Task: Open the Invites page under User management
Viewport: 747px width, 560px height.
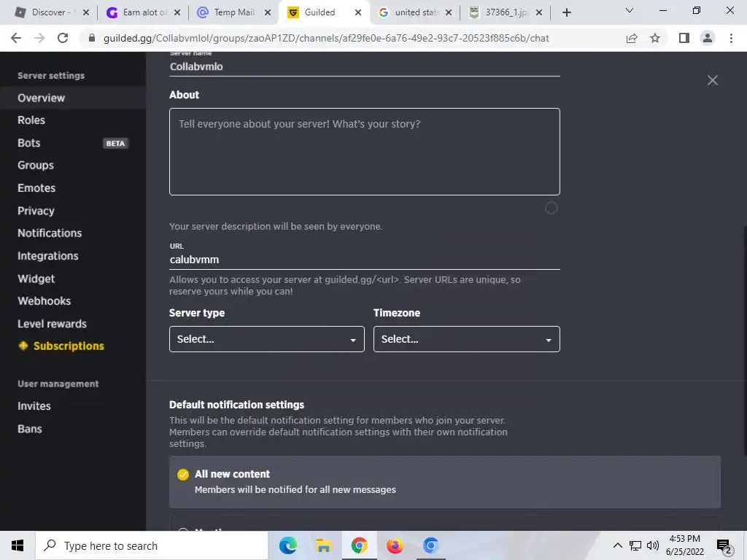Action: (34, 406)
